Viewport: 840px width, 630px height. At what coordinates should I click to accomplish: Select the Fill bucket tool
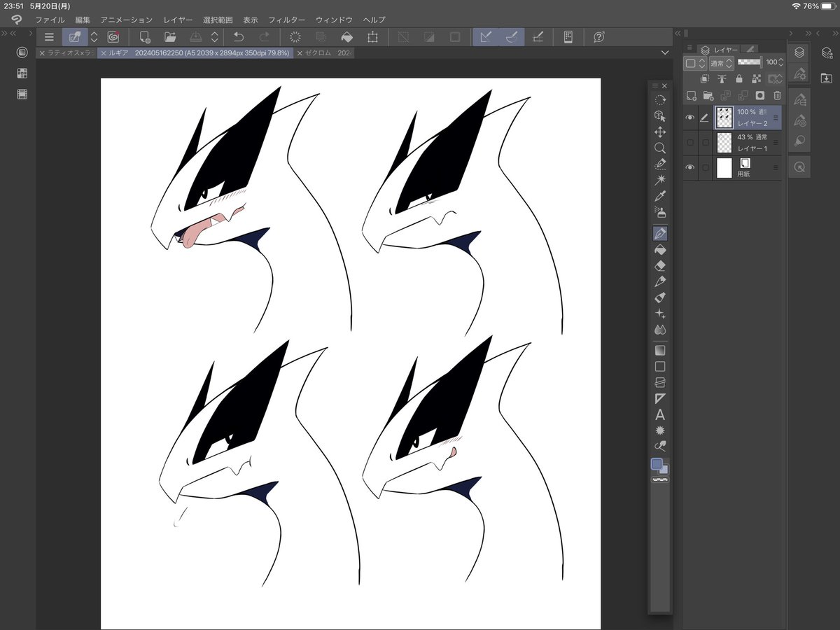[x=659, y=249]
